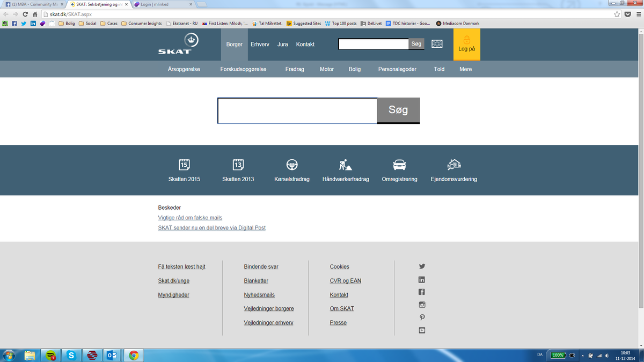Select the Erhverv tab

click(260, 45)
